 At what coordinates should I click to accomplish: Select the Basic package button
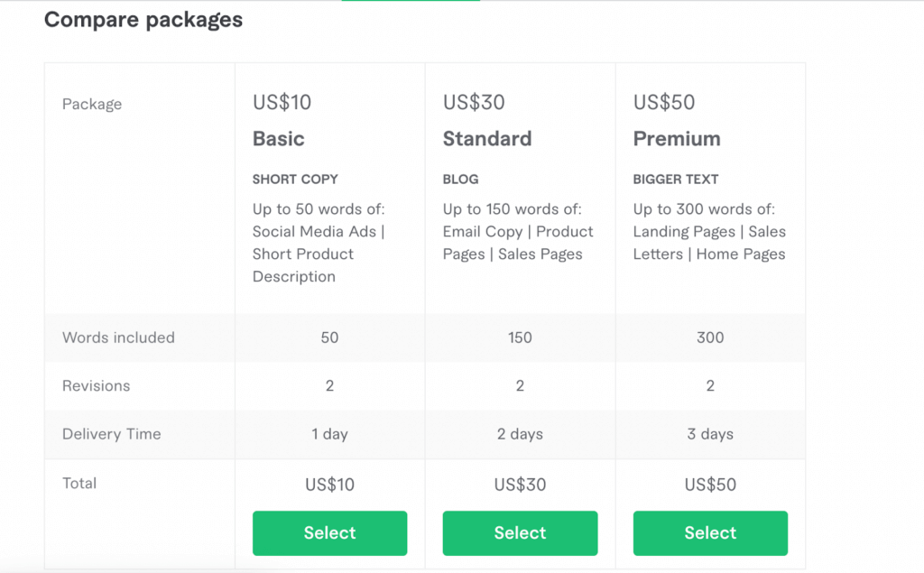[x=329, y=533]
